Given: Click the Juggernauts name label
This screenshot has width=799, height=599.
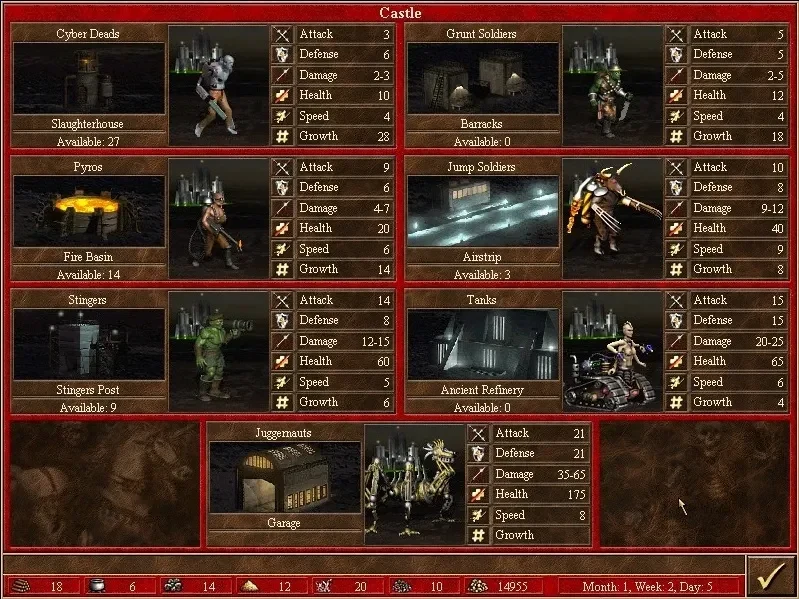Looking at the screenshot, I should pyautogui.click(x=283, y=433).
